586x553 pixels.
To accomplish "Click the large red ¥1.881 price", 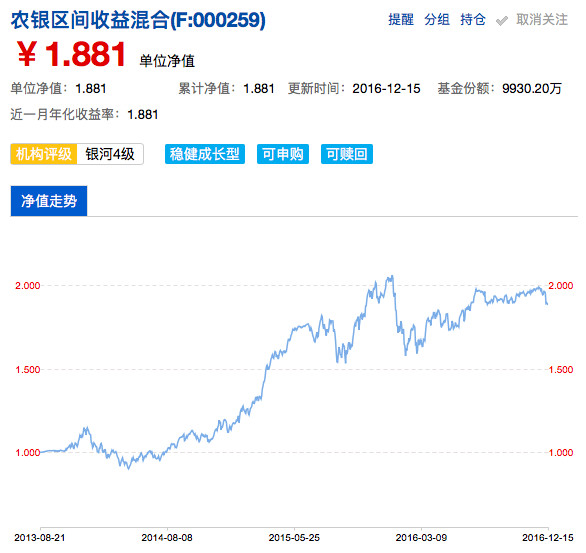I will pyautogui.click(x=71, y=55).
